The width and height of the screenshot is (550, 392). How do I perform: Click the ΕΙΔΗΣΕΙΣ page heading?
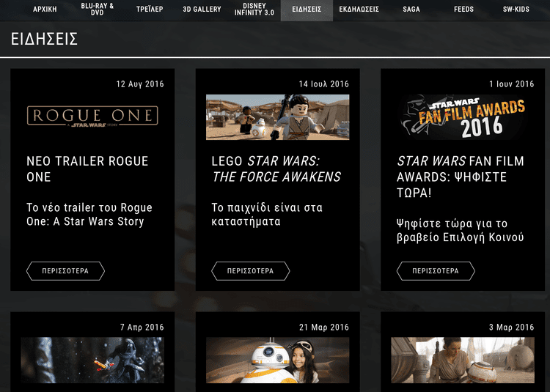[x=44, y=39]
